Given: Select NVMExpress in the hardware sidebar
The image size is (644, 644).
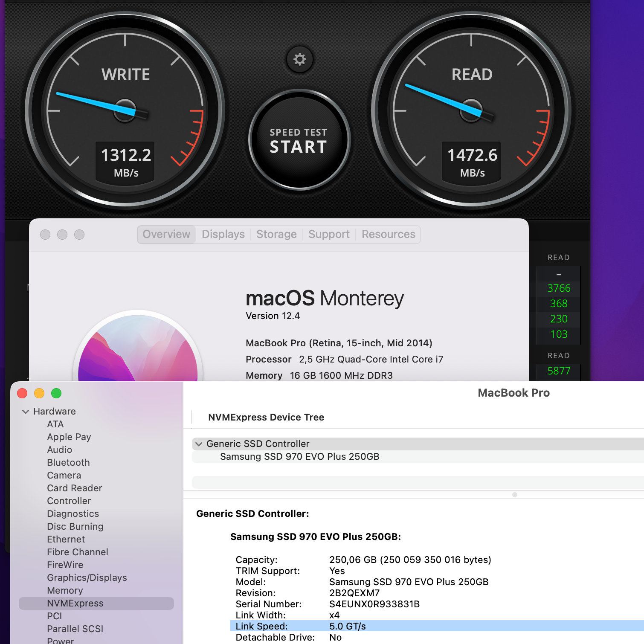Looking at the screenshot, I should pos(75,603).
